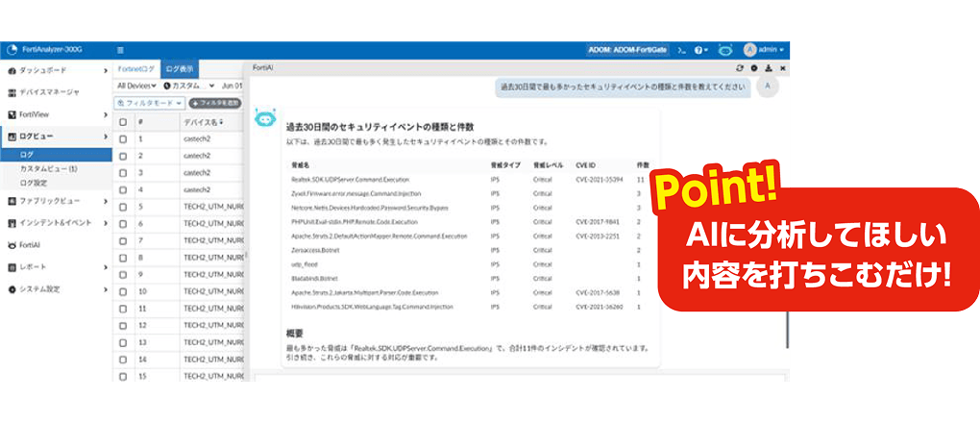Image resolution: width=980 pixels, height=423 pixels.
Task: Check the box for log row 4
Action: tap(123, 189)
